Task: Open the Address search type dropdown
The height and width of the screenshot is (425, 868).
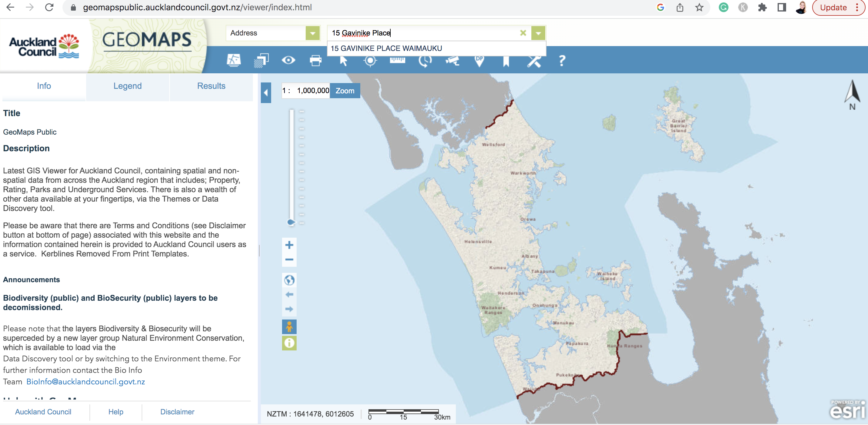Action: [313, 33]
